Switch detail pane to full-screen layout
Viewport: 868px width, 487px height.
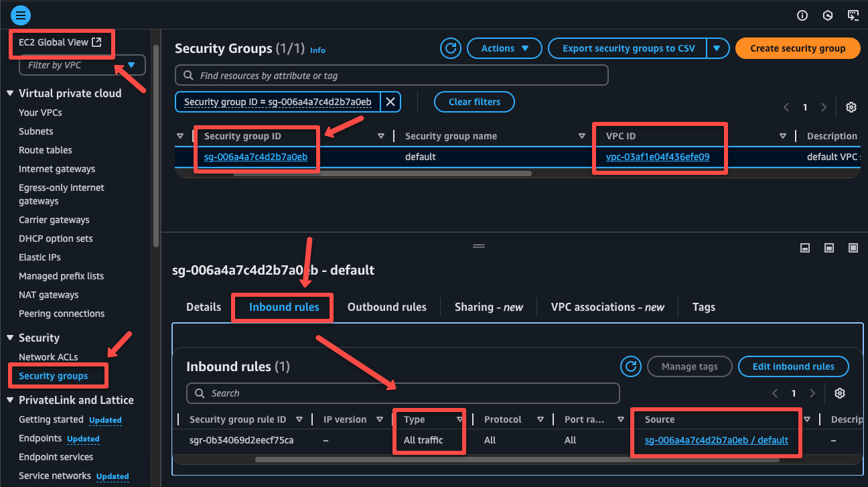point(853,248)
